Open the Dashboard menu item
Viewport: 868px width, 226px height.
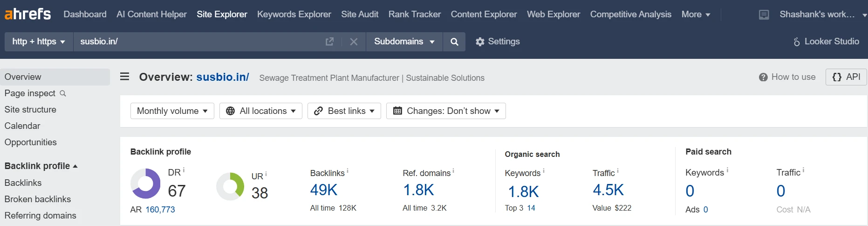click(85, 14)
